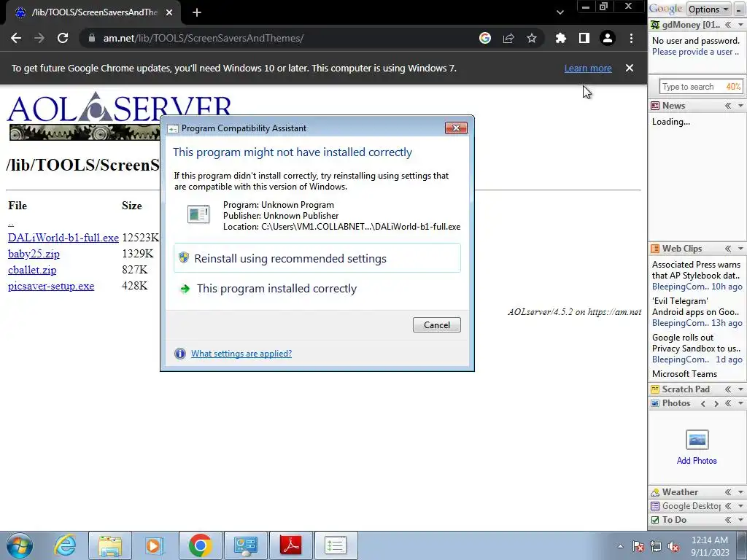Open the Chrome extensions puzzle menu
Screen dimensions: 747x560
point(561,38)
